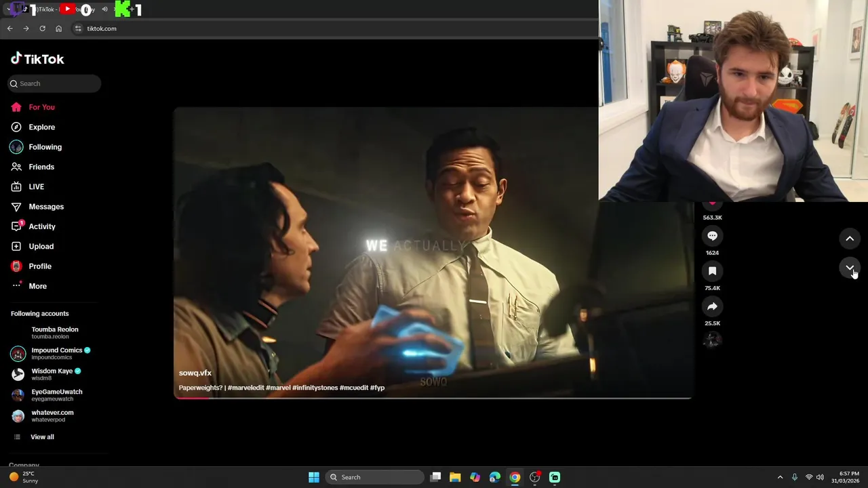This screenshot has width=868, height=488.
Task: Click the #mcuedit hashtag
Action: coord(354,388)
